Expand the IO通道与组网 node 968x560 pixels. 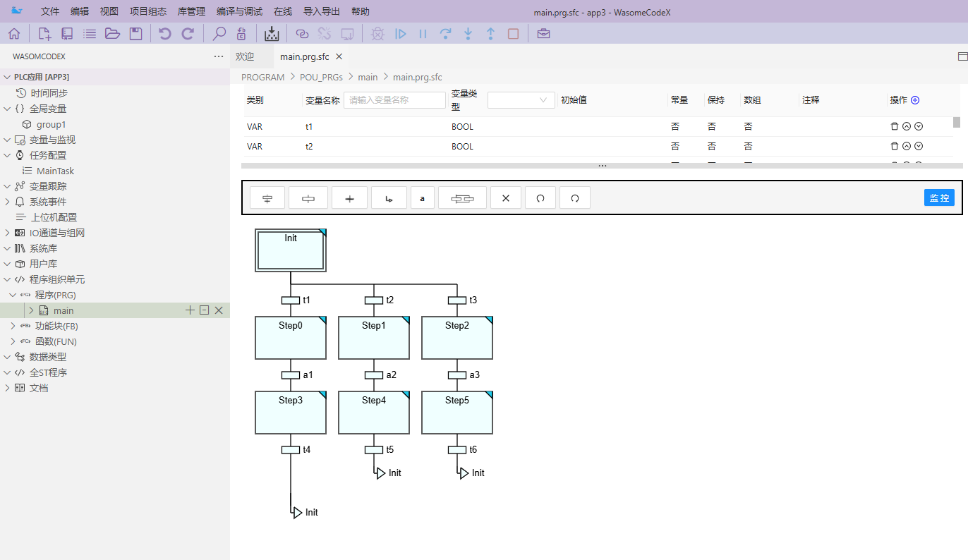point(7,233)
